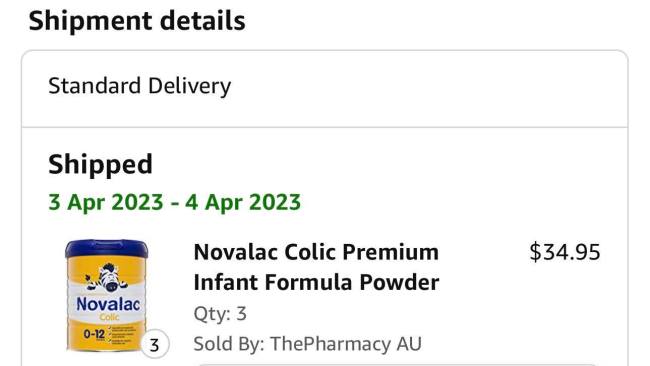Open the Novalac Colic product thumbnail
Viewport: 650px width, 366px height.
coord(107,295)
